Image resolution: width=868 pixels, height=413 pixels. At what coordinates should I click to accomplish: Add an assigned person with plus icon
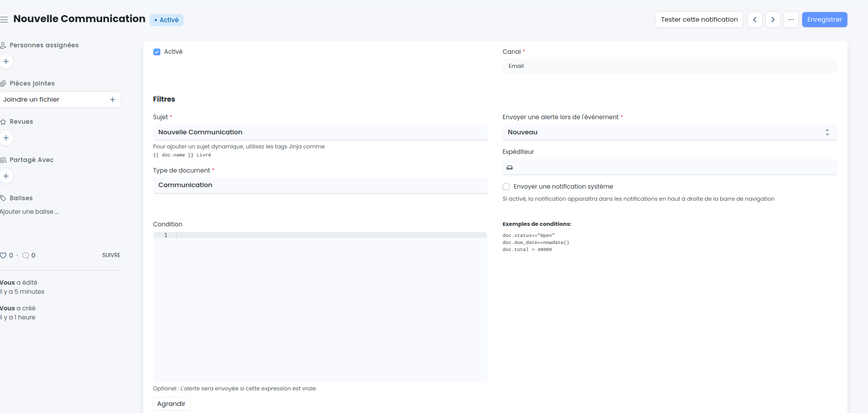pos(6,61)
